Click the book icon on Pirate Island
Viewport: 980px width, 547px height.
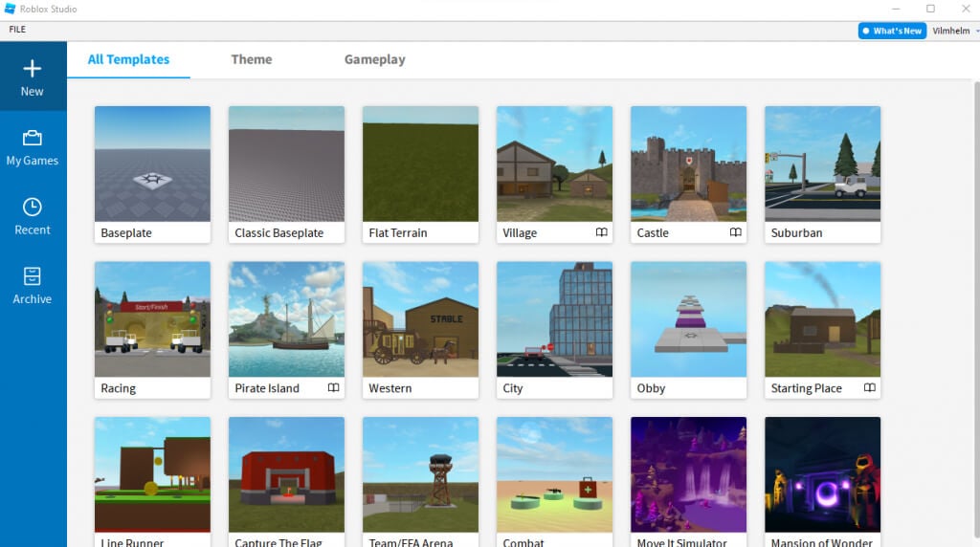(333, 388)
